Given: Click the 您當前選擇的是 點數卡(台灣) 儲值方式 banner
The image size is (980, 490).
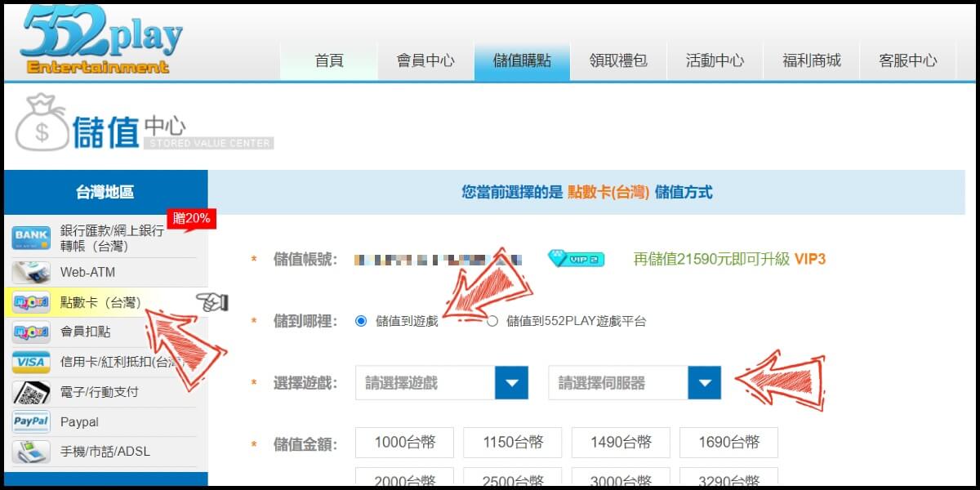Looking at the screenshot, I should click(x=586, y=193).
